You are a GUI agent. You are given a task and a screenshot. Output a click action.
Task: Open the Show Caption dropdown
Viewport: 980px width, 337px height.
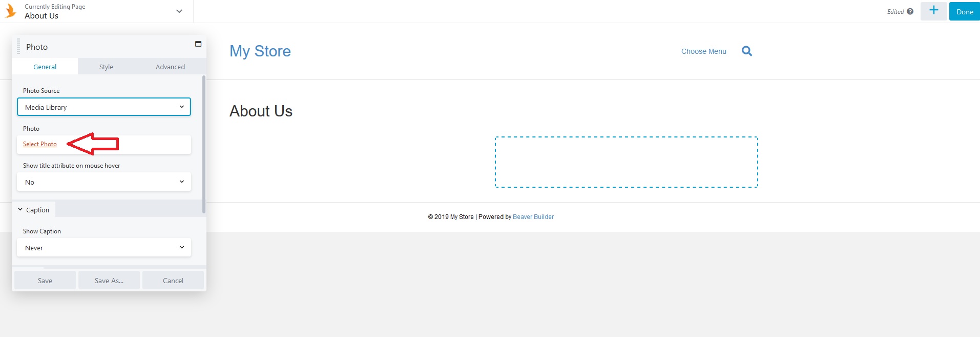104,247
